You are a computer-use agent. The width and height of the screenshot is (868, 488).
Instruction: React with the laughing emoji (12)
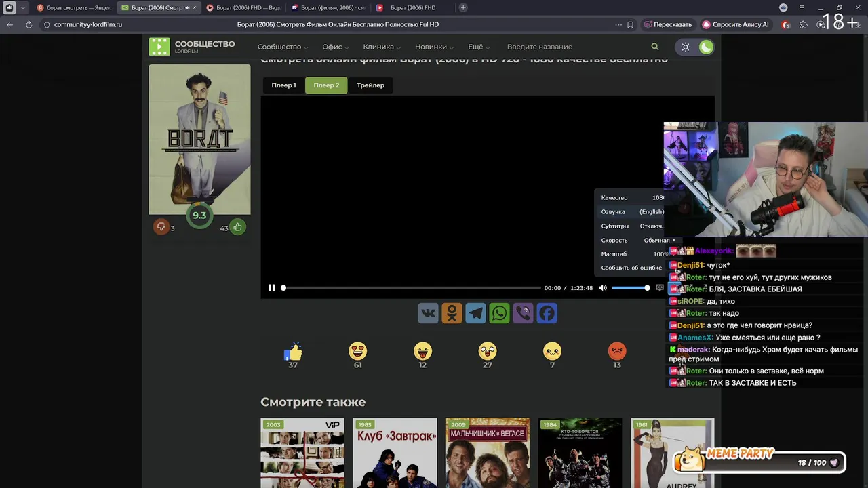point(422,351)
